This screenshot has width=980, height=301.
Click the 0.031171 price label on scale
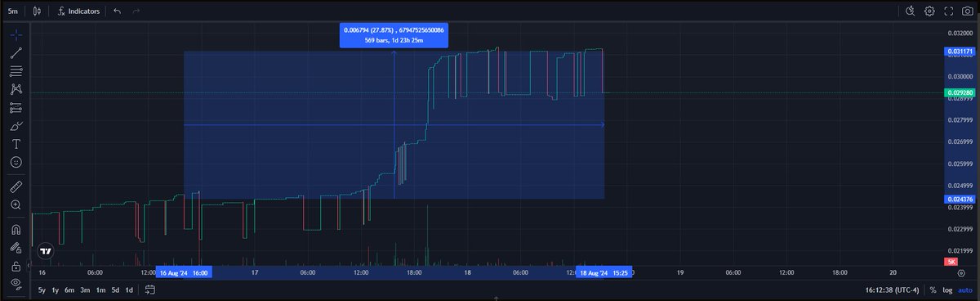(960, 51)
